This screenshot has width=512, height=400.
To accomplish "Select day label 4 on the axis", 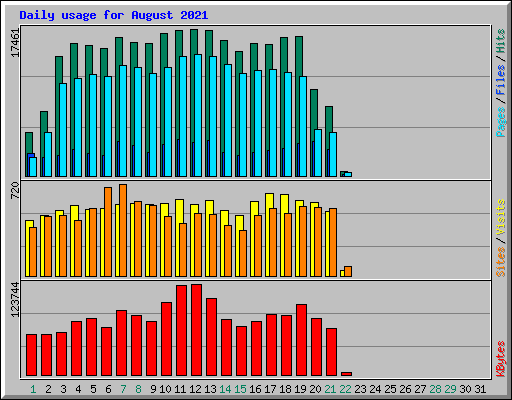I will tap(78, 389).
